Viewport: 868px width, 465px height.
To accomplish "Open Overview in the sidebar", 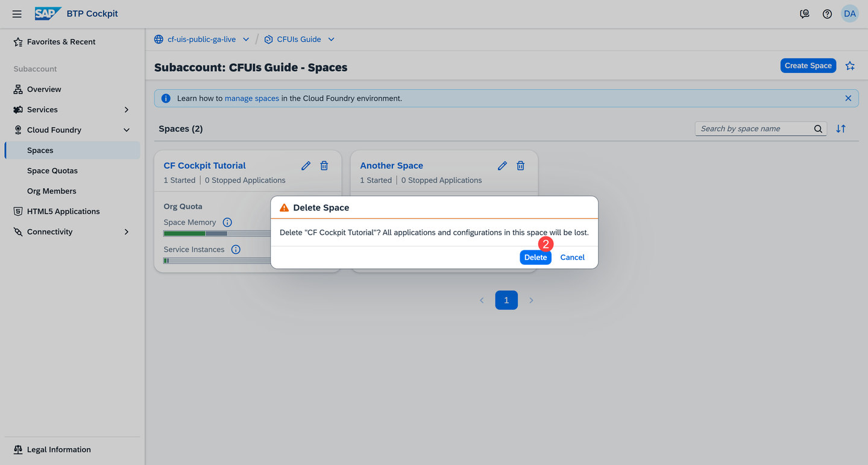I will click(x=72, y=89).
